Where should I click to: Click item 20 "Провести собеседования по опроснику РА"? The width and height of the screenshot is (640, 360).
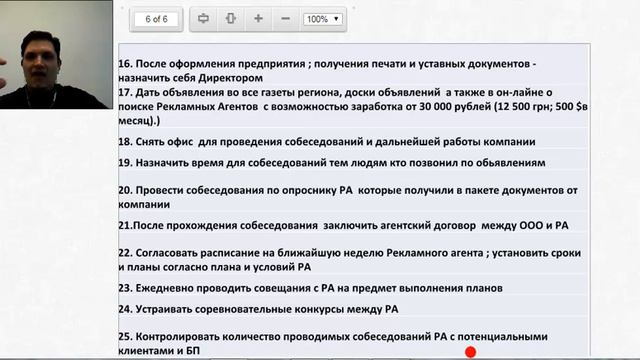point(348,191)
